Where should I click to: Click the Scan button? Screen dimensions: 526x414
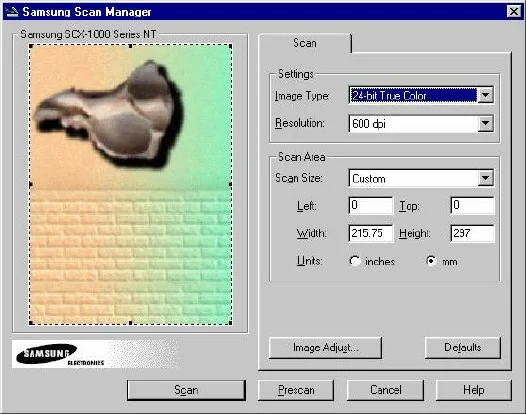[186, 390]
